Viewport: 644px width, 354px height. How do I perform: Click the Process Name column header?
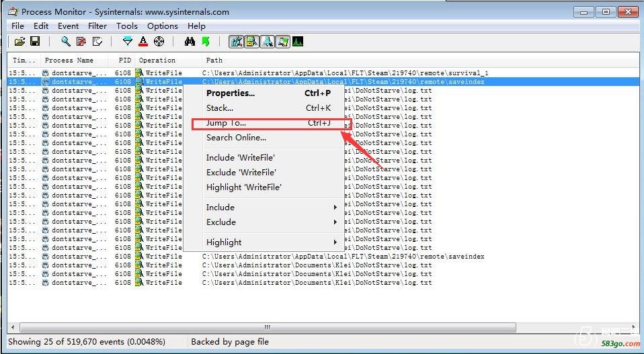(74, 60)
